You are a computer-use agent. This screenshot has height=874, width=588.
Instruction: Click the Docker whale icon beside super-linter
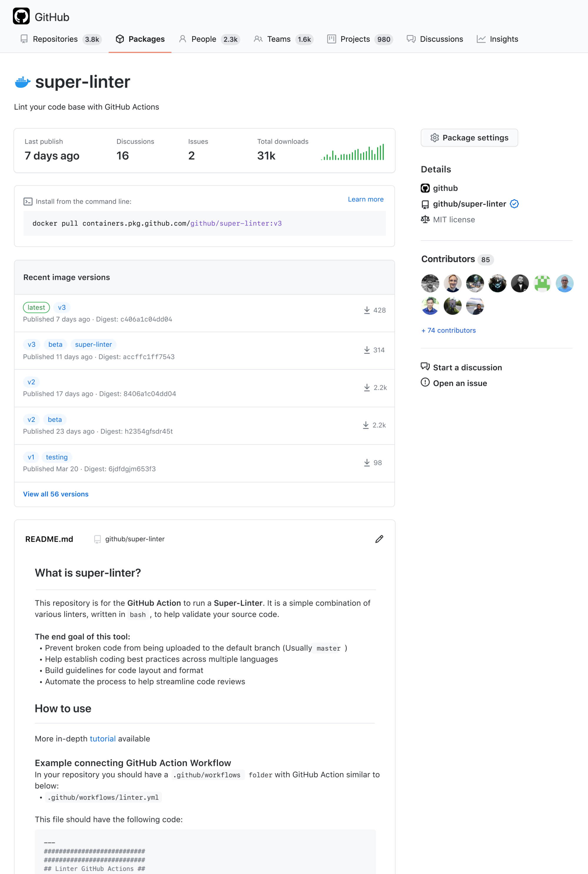click(x=22, y=82)
